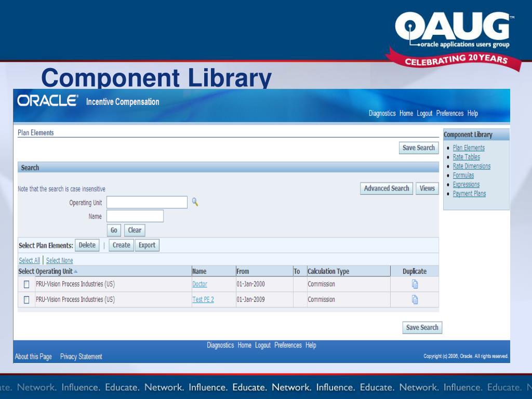Go to Home in the top header
Viewport: 532px width, 399px height.
click(406, 113)
